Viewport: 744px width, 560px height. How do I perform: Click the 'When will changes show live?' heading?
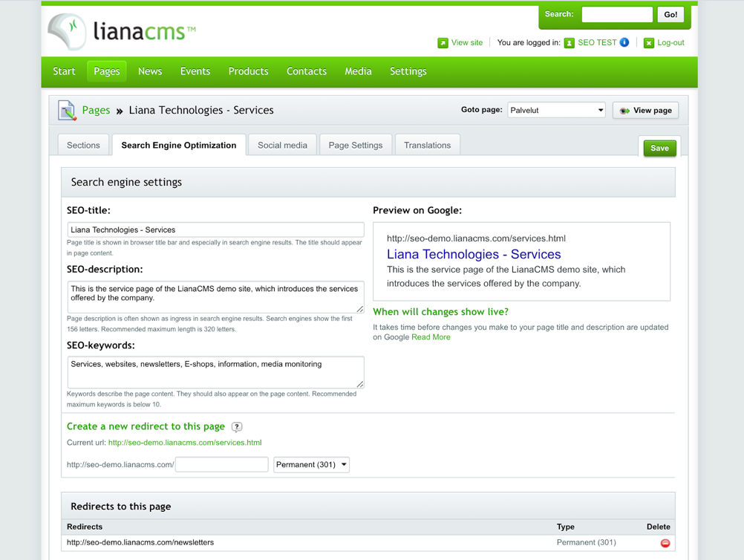click(x=440, y=312)
